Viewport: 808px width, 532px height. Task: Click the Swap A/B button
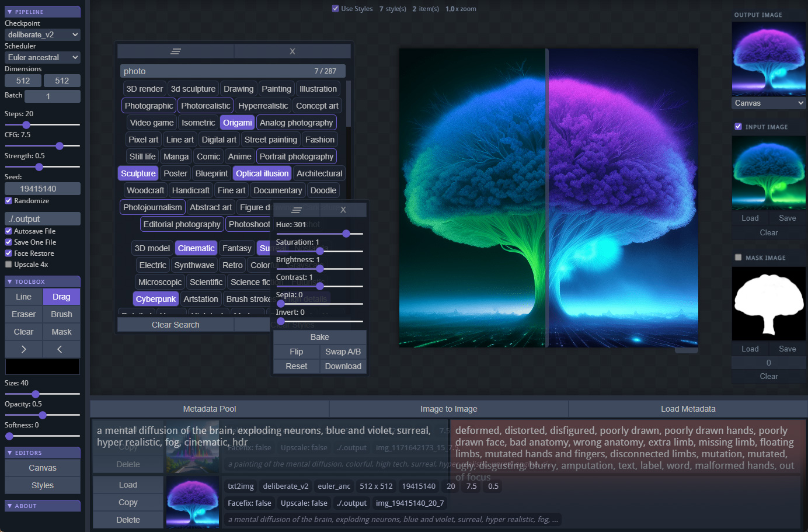point(343,352)
